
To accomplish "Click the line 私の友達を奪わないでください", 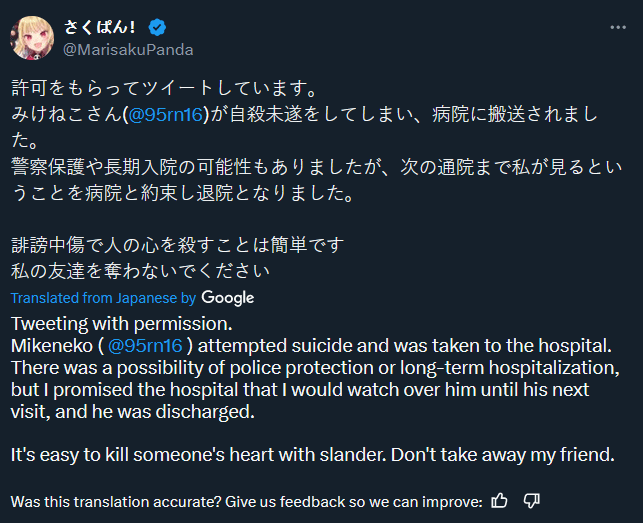I will [140, 271].
